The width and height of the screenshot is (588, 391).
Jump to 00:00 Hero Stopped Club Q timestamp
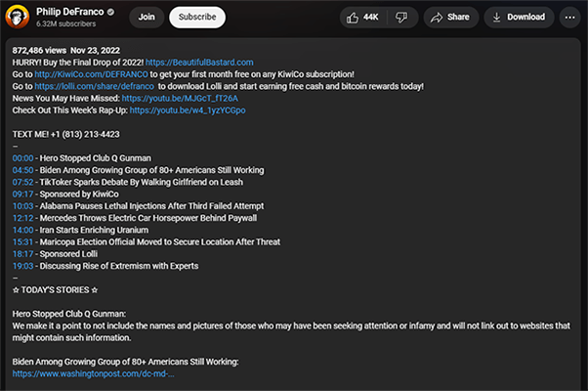point(22,156)
